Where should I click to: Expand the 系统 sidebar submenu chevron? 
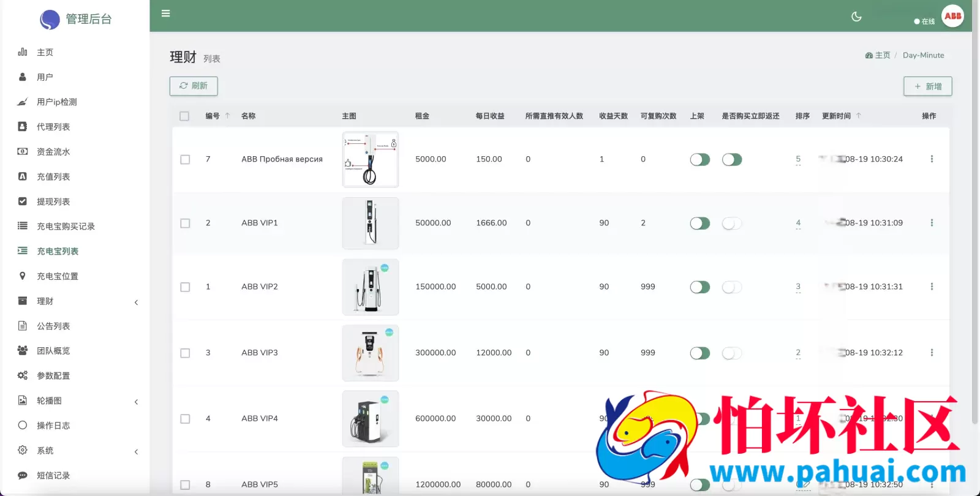point(136,452)
